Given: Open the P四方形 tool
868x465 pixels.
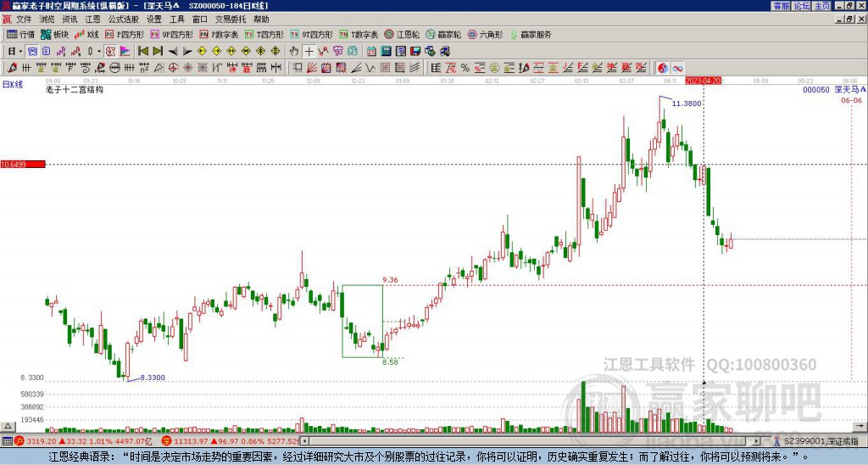Looking at the screenshot, I should 125,34.
